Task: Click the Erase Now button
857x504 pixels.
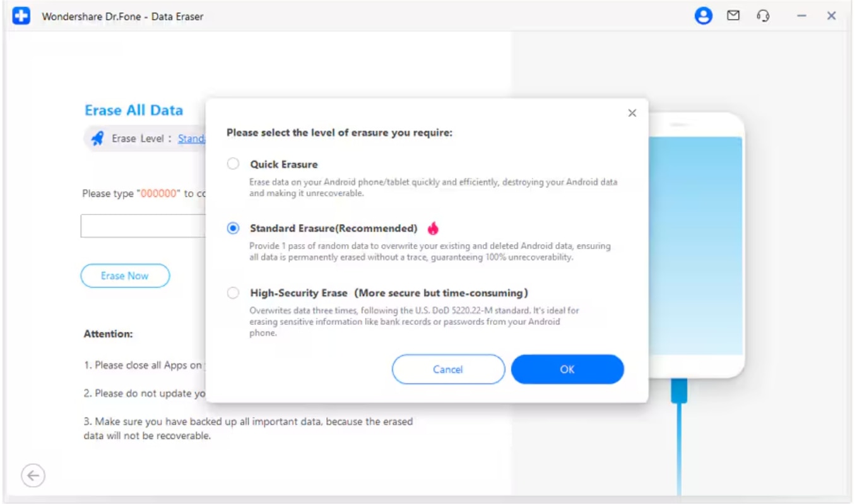Action: point(125,276)
